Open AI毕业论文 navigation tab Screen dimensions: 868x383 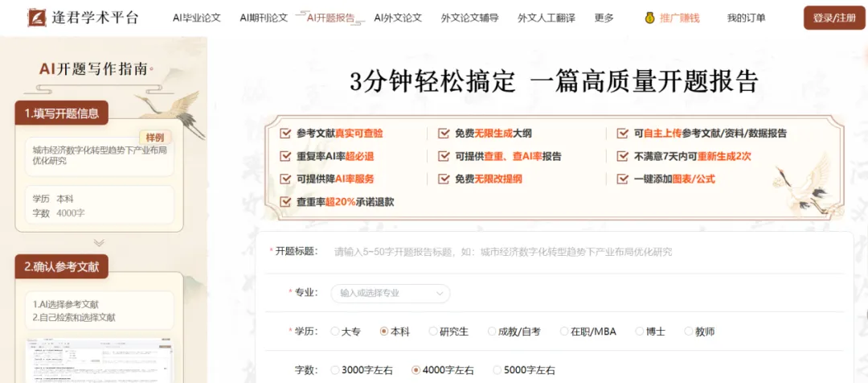coord(197,18)
